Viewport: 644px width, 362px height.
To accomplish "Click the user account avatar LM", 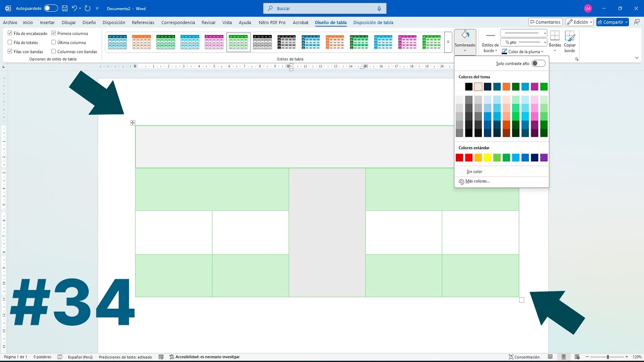I will [x=588, y=9].
